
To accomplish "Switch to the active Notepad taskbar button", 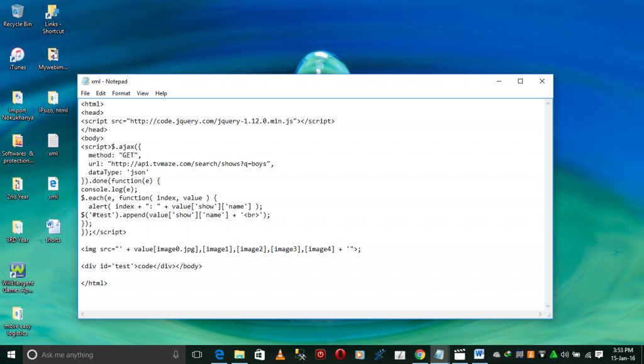I will pos(439,355).
